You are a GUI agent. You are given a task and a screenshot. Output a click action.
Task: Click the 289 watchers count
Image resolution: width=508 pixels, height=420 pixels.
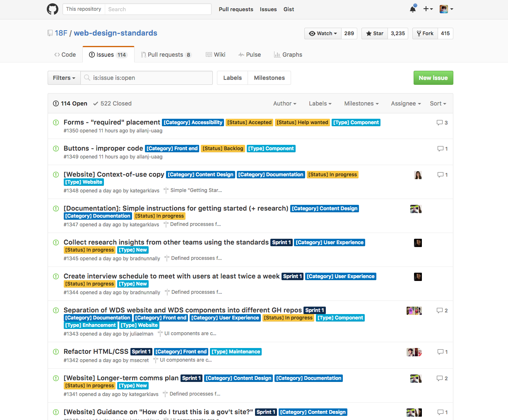pos(349,34)
